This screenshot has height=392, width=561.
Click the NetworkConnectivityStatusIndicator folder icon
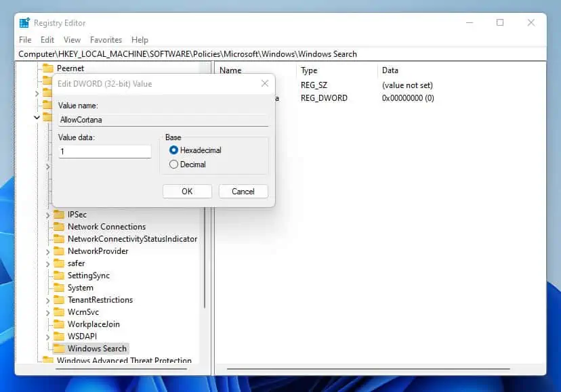tap(59, 238)
